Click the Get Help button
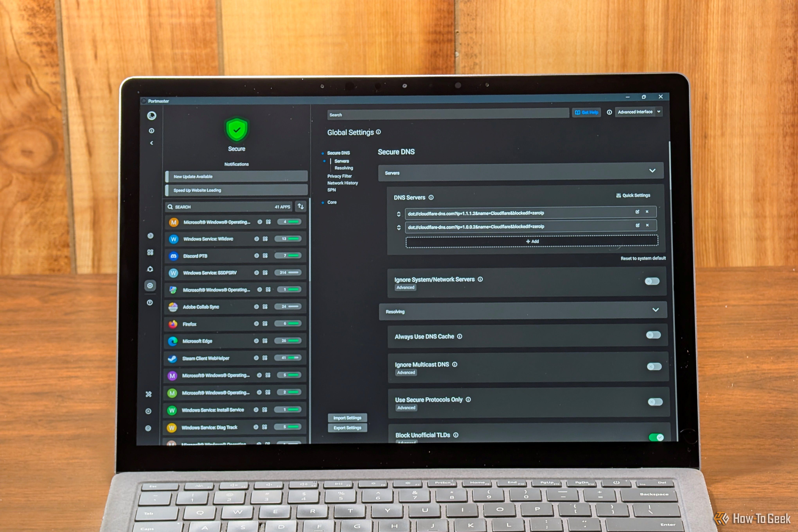This screenshot has height=532, width=798. pos(586,112)
